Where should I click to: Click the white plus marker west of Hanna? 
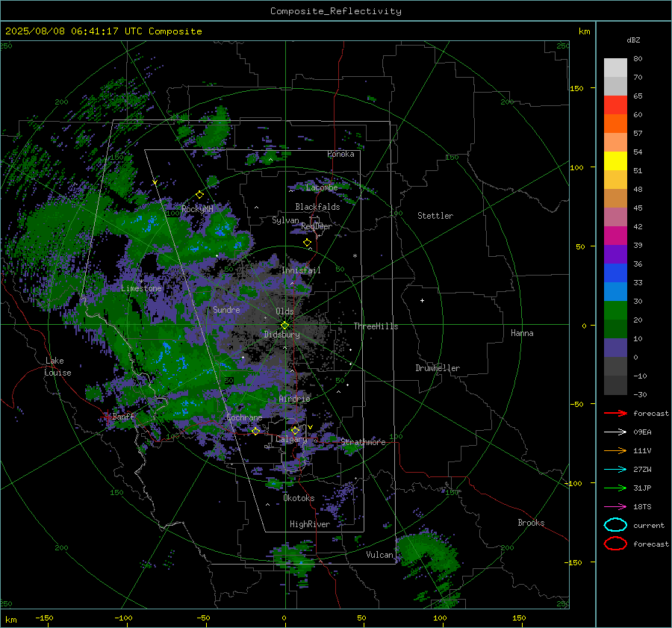(x=422, y=300)
